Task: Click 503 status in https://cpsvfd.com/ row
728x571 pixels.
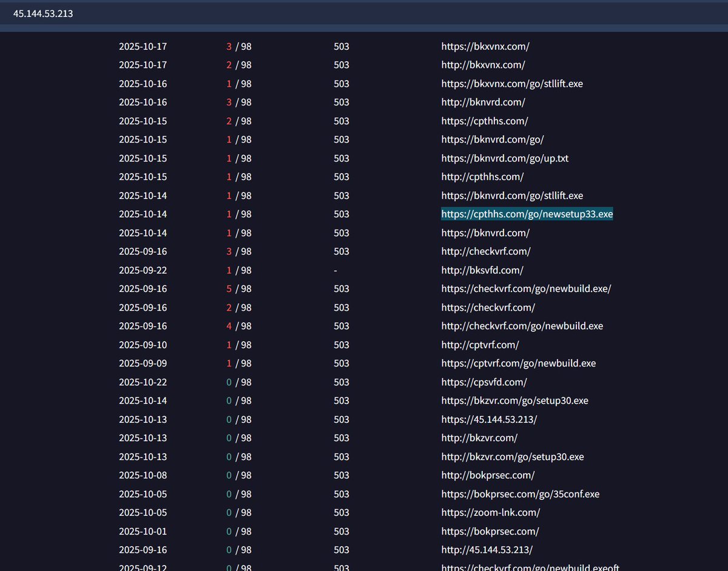Action: (x=342, y=382)
